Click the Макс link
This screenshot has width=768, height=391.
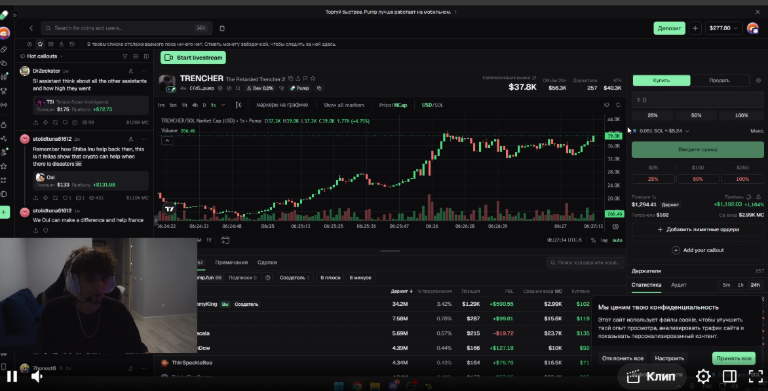click(757, 131)
